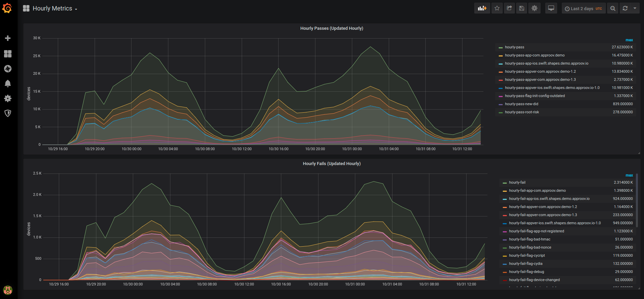Viewport: 644px width, 299px height.
Task: Open the Dashboards grid icon in sidebar
Action: 8,54
